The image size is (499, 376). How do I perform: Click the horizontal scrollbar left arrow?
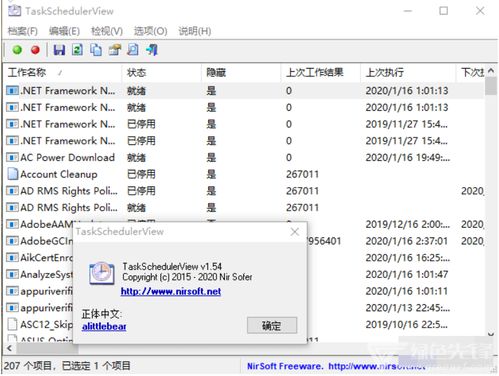point(9,348)
